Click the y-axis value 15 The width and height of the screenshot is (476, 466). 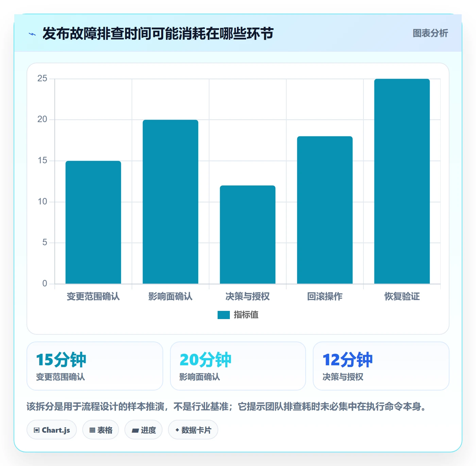point(42,161)
